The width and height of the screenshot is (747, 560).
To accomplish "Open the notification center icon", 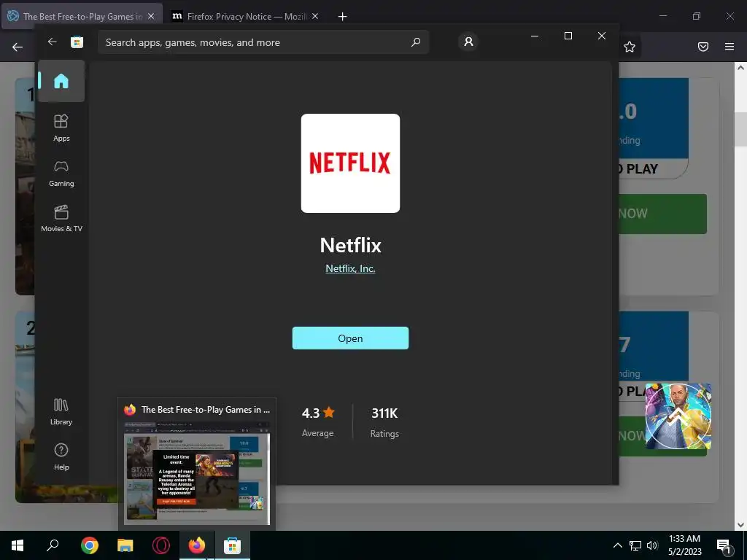I will point(724,546).
